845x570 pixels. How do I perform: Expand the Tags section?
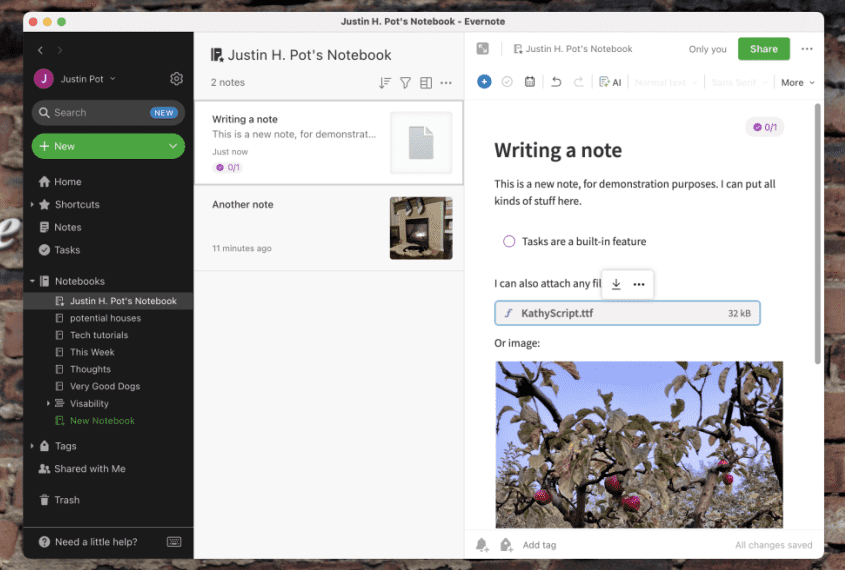point(32,446)
